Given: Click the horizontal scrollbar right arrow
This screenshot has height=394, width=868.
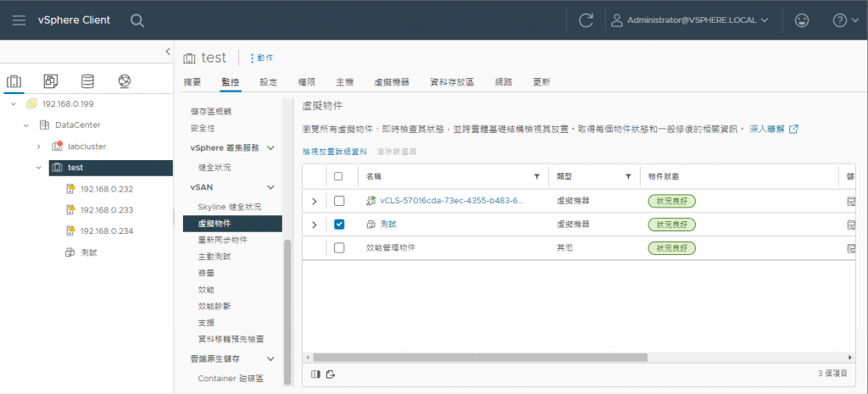Looking at the screenshot, I should pyautogui.click(x=850, y=358).
